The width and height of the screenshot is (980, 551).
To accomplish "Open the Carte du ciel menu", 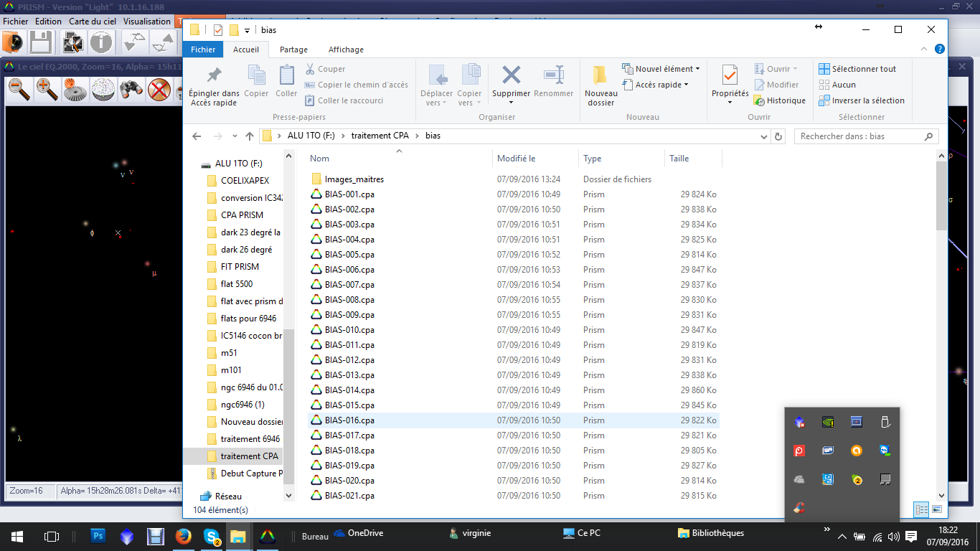I will coord(93,22).
